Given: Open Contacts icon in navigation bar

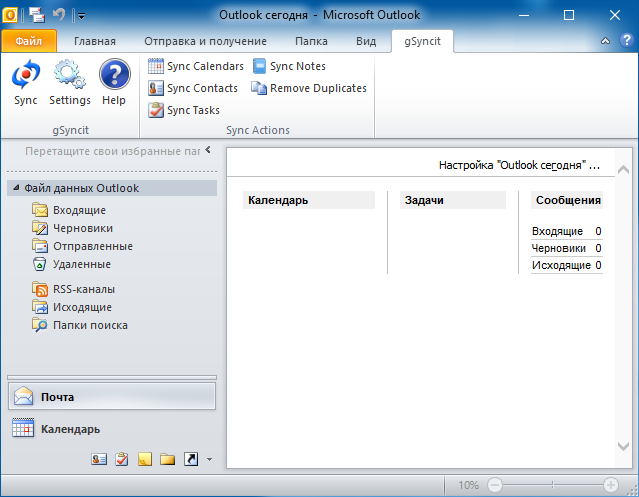Looking at the screenshot, I should [99, 459].
